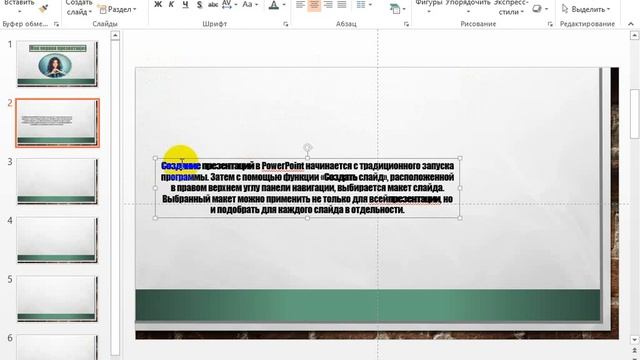The width and height of the screenshot is (640, 360).
Task: Collapse the ribbon with chevron arrow
Action: pos(631,24)
